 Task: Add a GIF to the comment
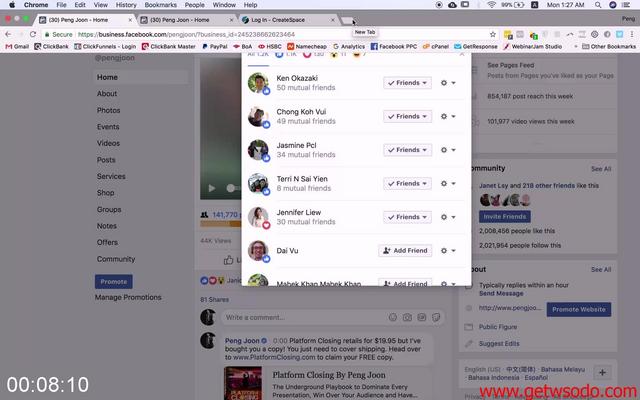tap(422, 317)
